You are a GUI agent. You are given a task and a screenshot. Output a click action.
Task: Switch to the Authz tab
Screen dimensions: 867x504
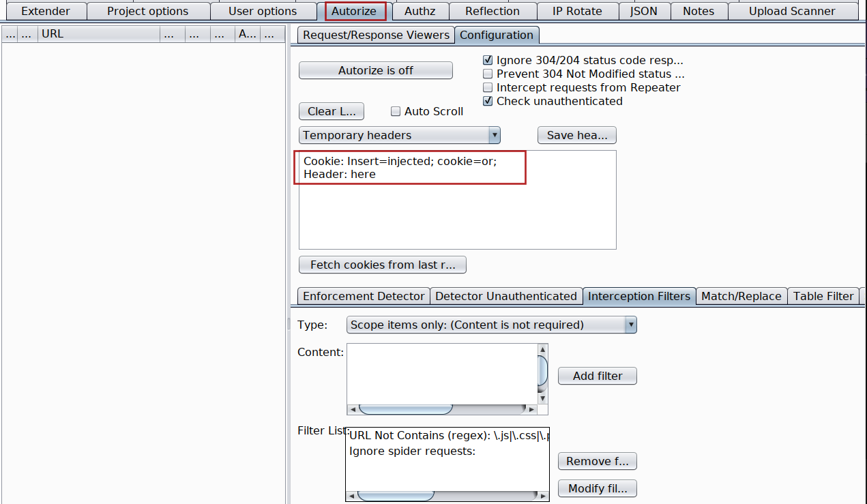pos(420,11)
